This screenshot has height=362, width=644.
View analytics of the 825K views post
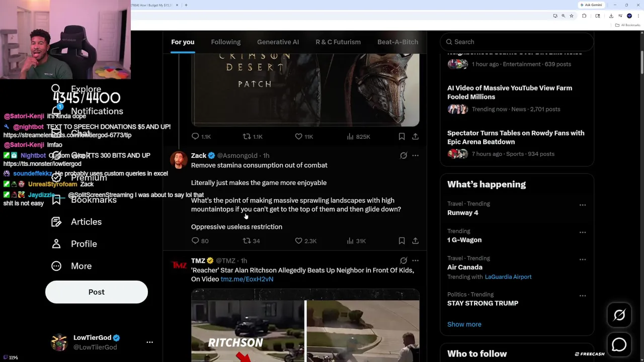[358, 136]
